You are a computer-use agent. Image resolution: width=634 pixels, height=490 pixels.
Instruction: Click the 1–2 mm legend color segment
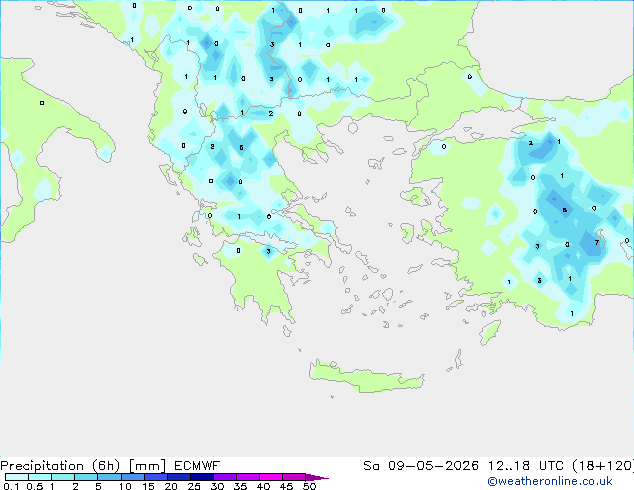coord(63,477)
